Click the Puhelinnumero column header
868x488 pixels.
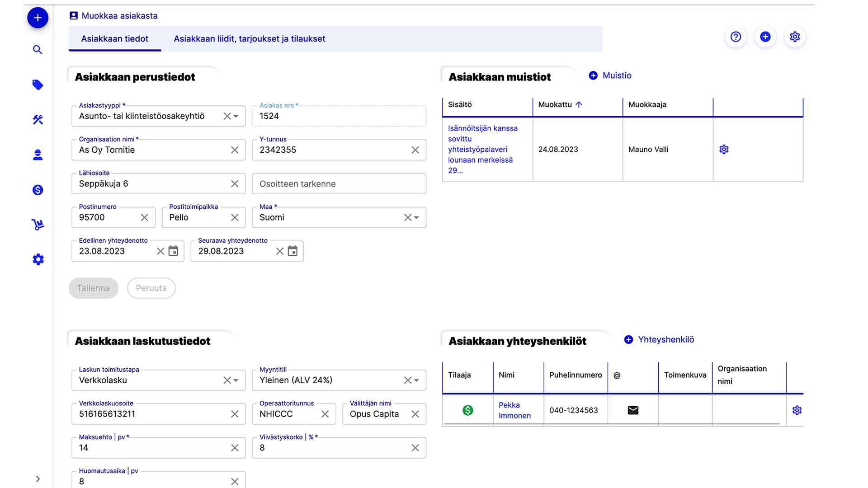coord(576,375)
